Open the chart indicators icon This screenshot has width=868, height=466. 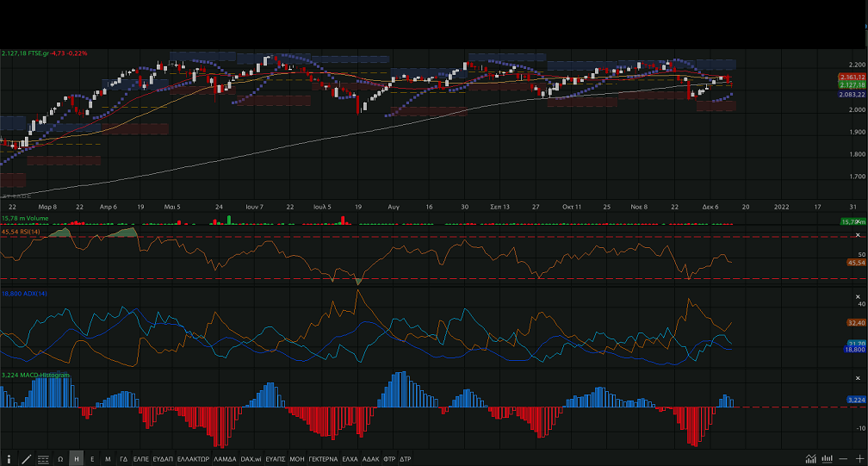(x=810, y=459)
